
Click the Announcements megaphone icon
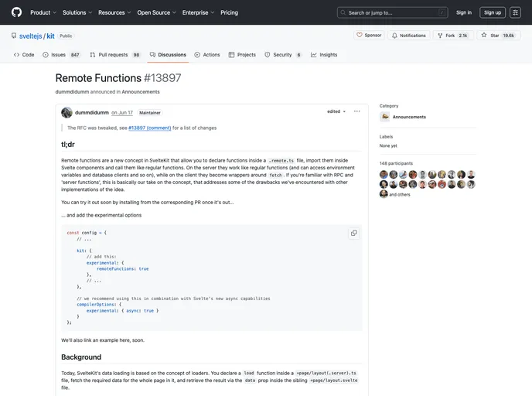[x=385, y=117]
